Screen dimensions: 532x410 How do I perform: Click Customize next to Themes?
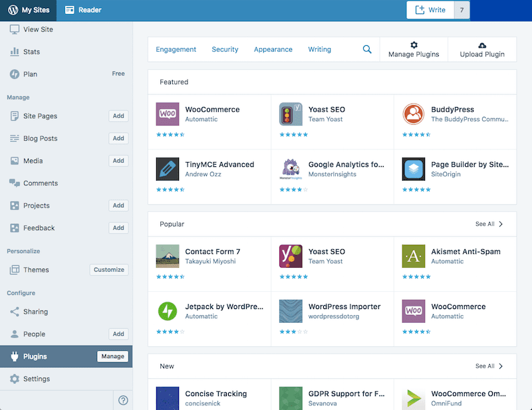[109, 270]
